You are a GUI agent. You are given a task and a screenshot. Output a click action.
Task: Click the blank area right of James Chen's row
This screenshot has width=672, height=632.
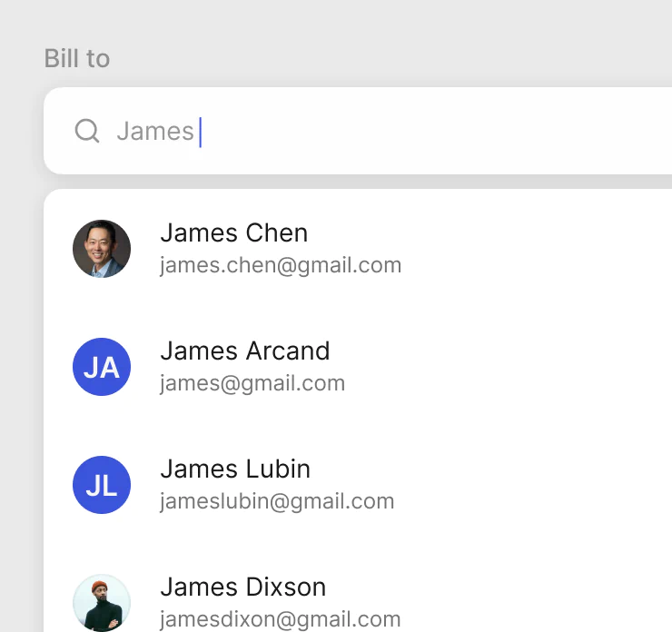[545, 249]
